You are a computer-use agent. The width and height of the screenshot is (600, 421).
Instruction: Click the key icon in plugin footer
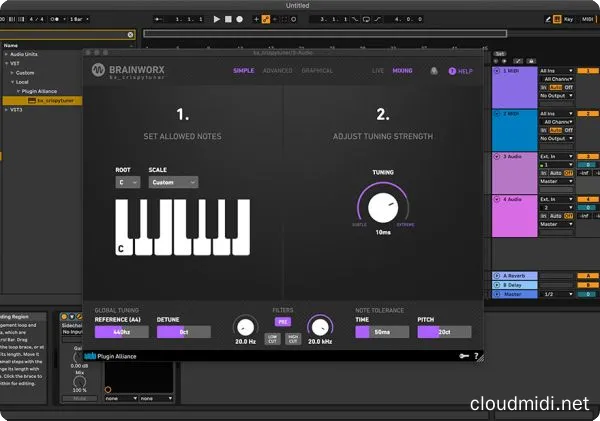click(463, 355)
